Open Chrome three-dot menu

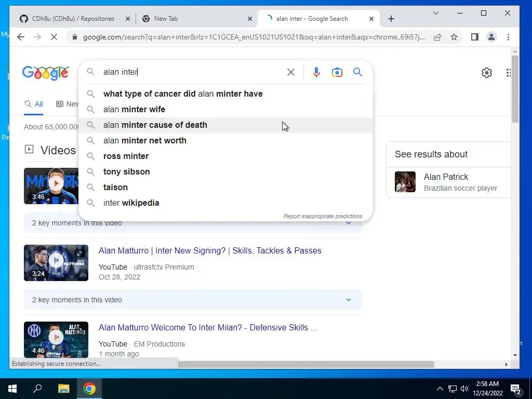508,37
